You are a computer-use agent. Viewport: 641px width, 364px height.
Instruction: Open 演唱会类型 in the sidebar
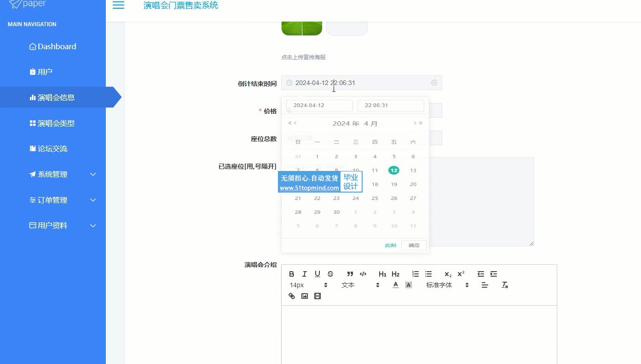click(x=53, y=123)
